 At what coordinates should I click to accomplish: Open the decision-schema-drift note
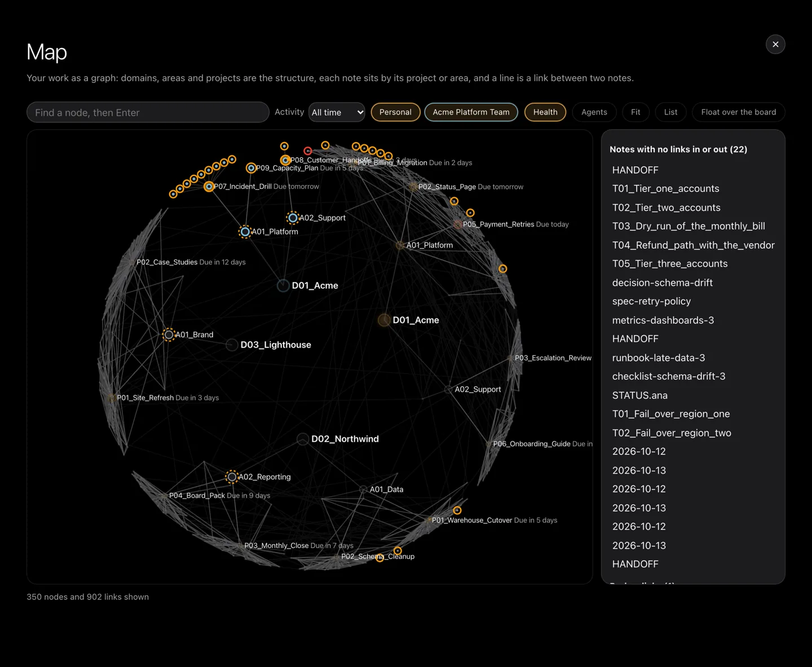[662, 282]
